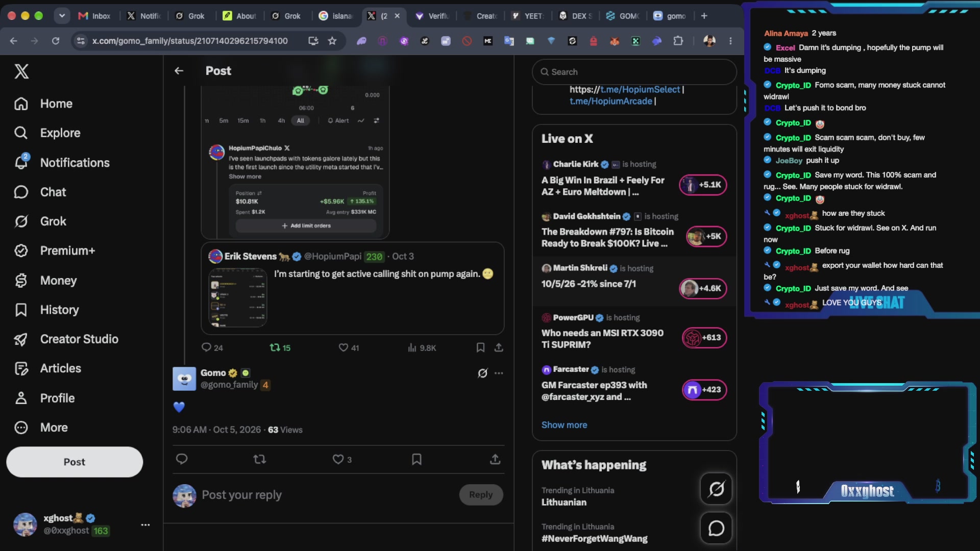Bookmark this page with the star icon
The width and height of the screenshot is (980, 551).
(x=332, y=41)
